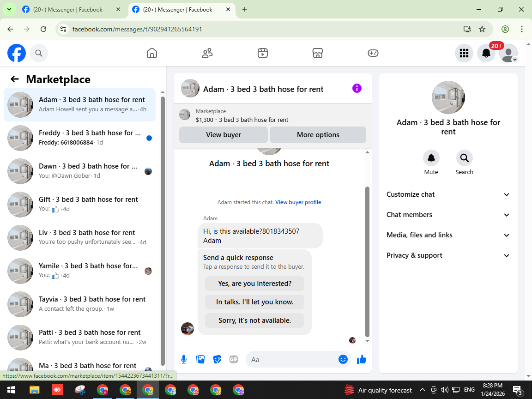Open the Marketplace storefront icon

click(x=318, y=53)
